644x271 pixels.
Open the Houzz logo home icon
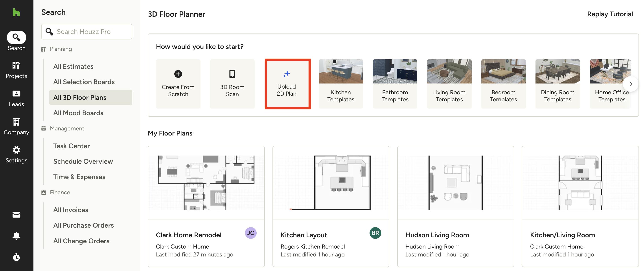click(16, 12)
